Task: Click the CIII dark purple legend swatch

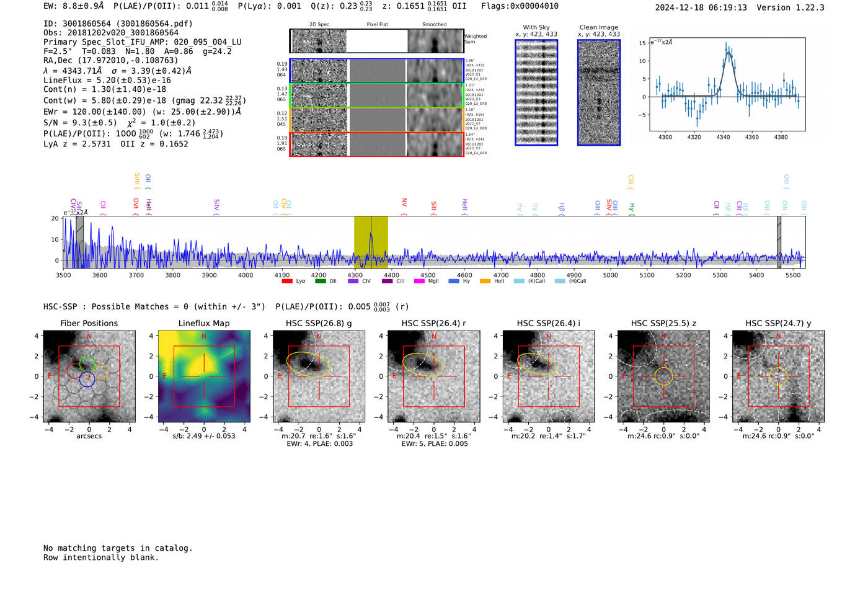Action: coord(387,281)
